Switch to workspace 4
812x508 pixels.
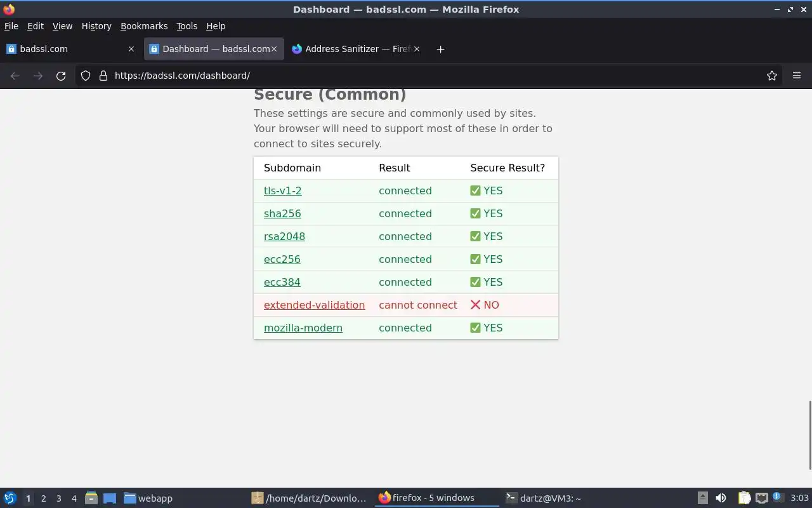pyautogui.click(x=74, y=498)
